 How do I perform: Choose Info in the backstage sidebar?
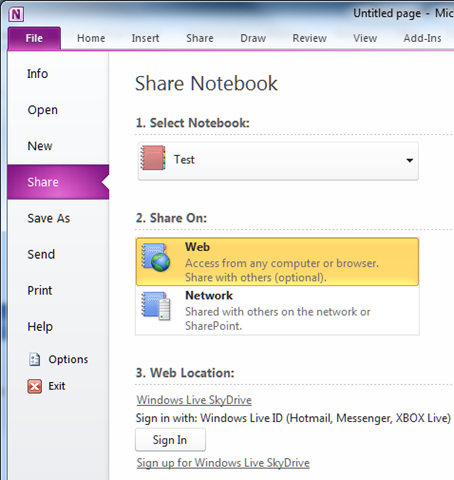coord(37,74)
